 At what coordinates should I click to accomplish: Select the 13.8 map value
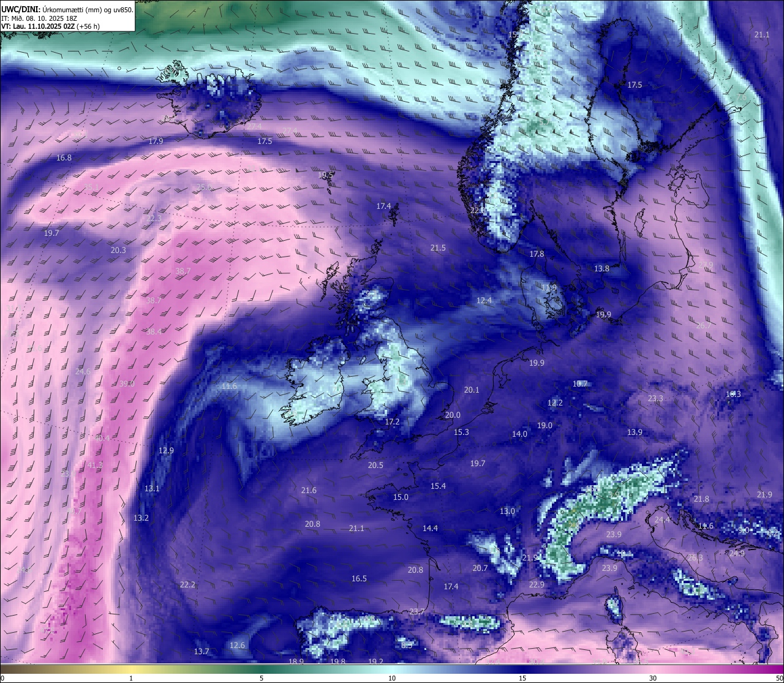[601, 268]
